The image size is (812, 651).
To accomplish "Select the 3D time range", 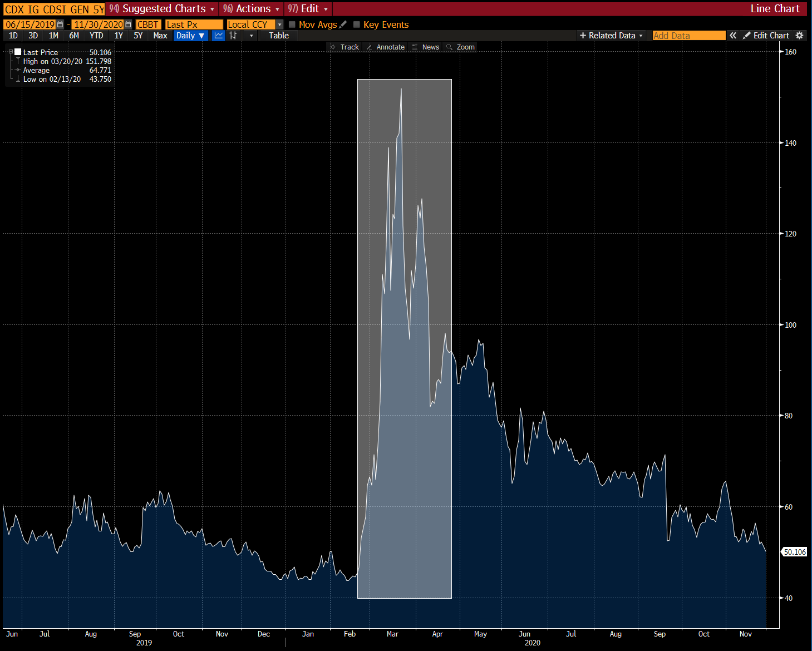I will click(x=33, y=35).
